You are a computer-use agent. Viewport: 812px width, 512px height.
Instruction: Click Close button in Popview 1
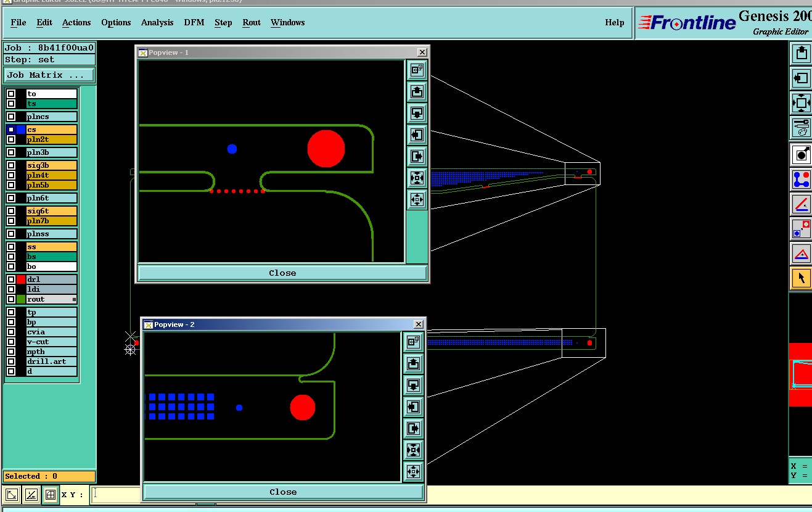point(282,273)
